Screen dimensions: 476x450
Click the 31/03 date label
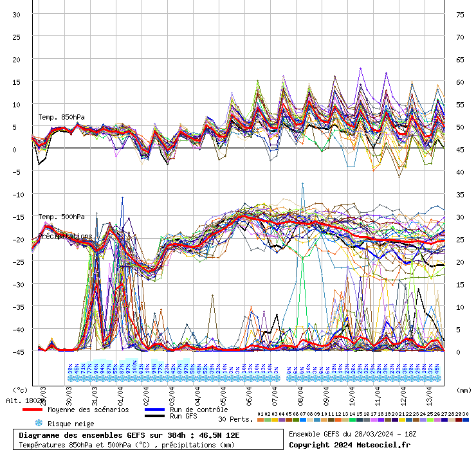click(x=95, y=396)
